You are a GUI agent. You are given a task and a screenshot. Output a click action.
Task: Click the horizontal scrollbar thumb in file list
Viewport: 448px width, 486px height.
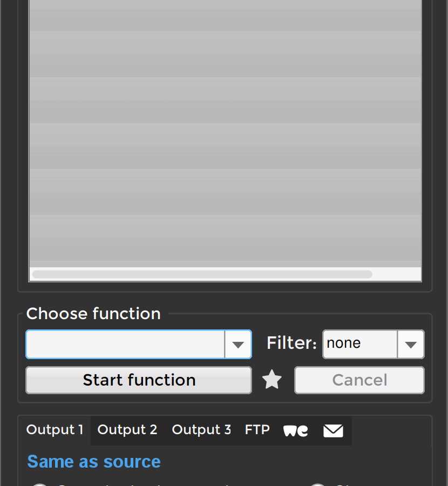[202, 274]
